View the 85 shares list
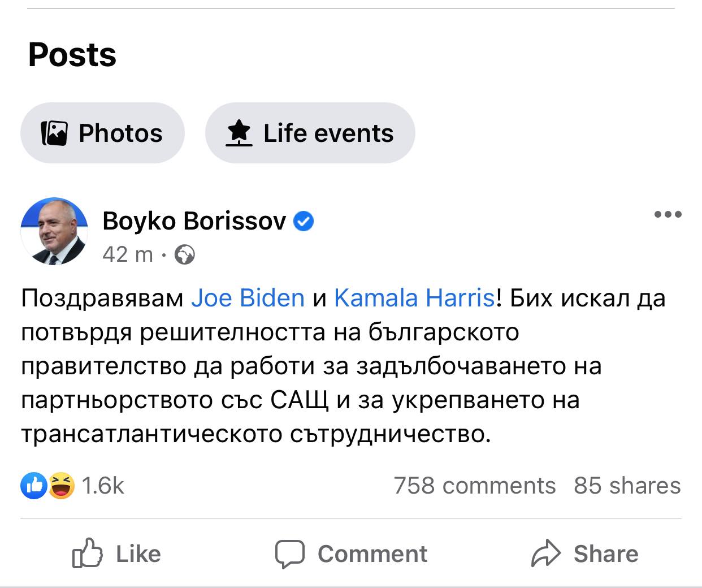 click(x=627, y=486)
